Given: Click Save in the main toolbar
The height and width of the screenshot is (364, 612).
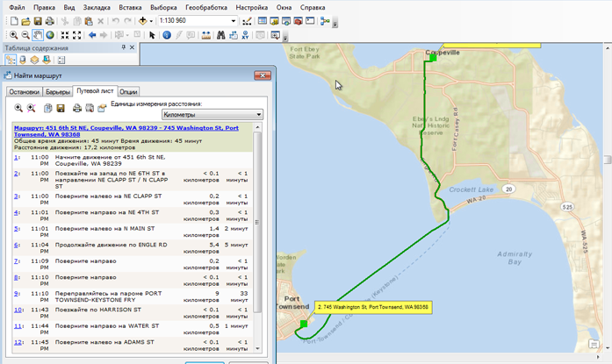Looking at the screenshot, I should coord(36,20).
